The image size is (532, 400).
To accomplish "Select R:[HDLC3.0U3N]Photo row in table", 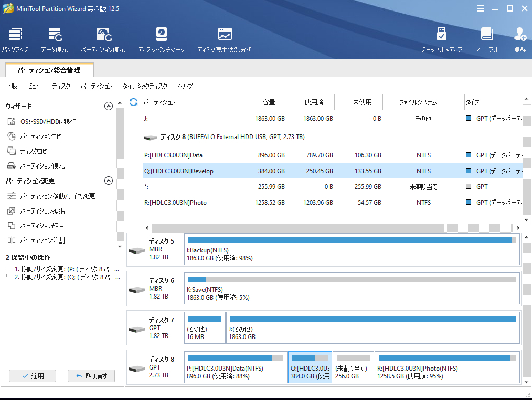I will pyautogui.click(x=333, y=203).
